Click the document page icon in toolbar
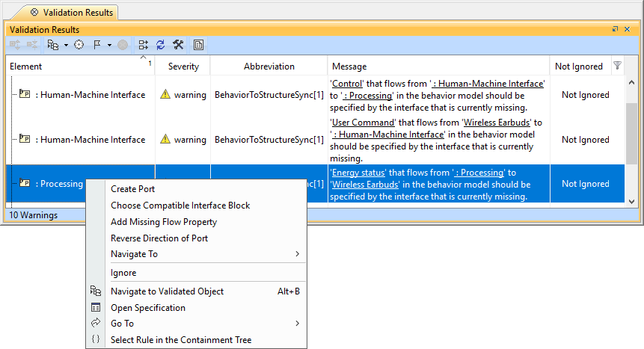Viewport: 644px width, 349px height. [198, 45]
